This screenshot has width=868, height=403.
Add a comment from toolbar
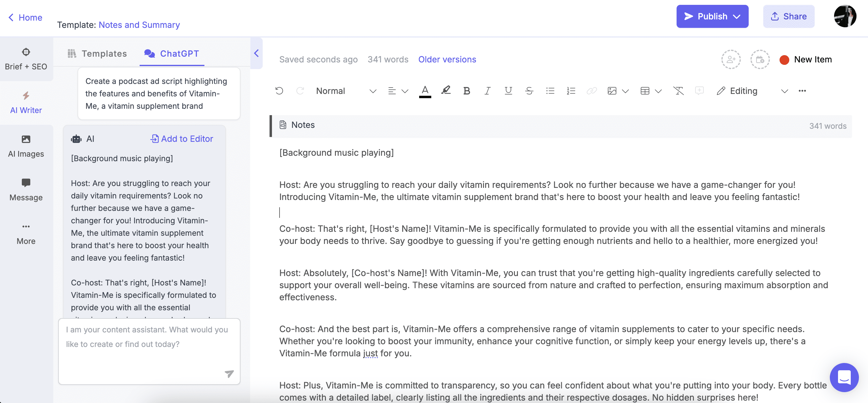(x=699, y=91)
